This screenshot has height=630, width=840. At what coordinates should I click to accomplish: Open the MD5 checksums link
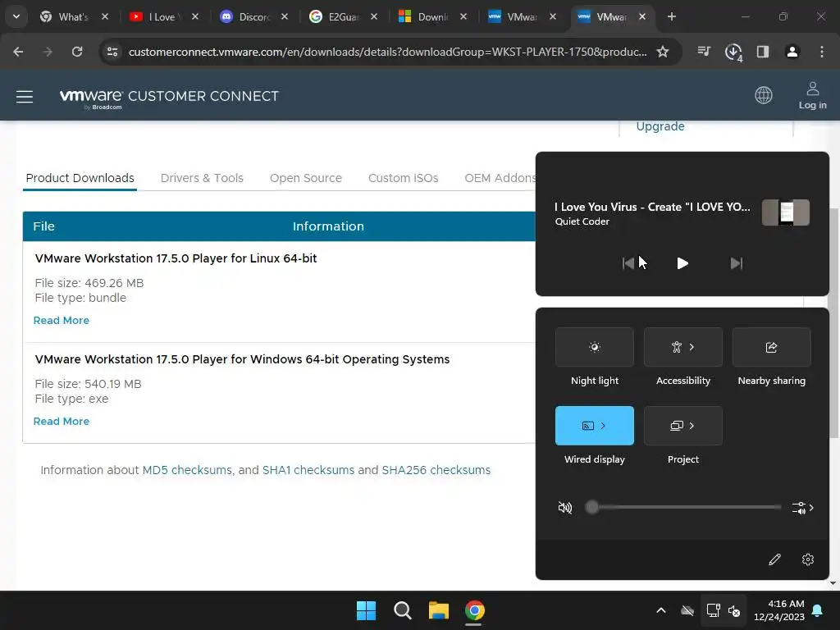tap(187, 470)
